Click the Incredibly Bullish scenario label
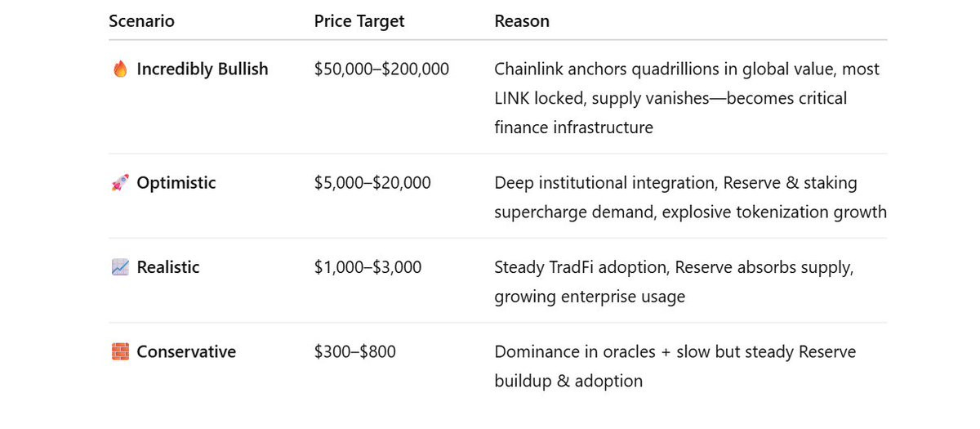 point(203,69)
